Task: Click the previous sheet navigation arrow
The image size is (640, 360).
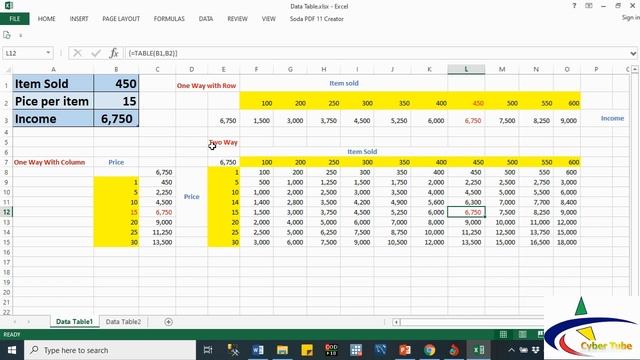Action: tap(15, 322)
